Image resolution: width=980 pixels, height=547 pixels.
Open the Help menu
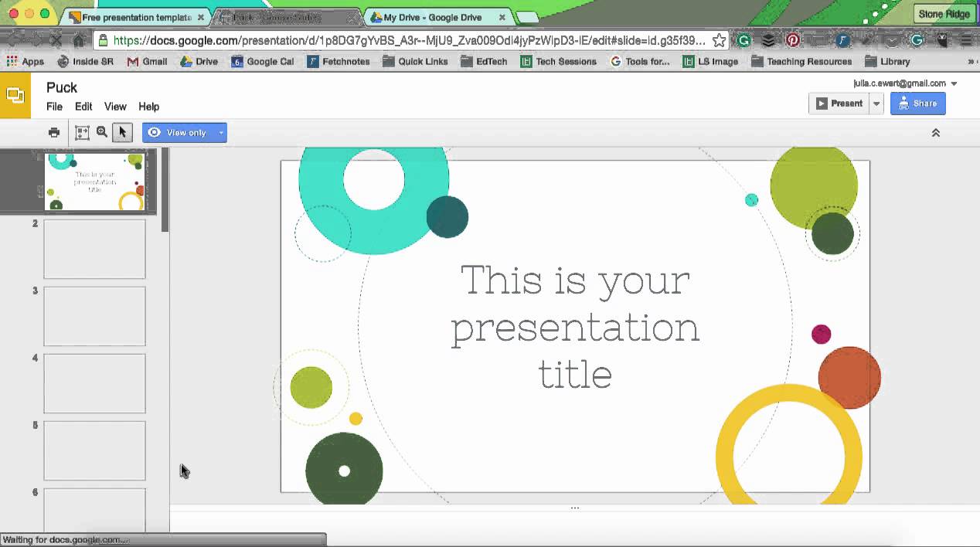point(148,107)
